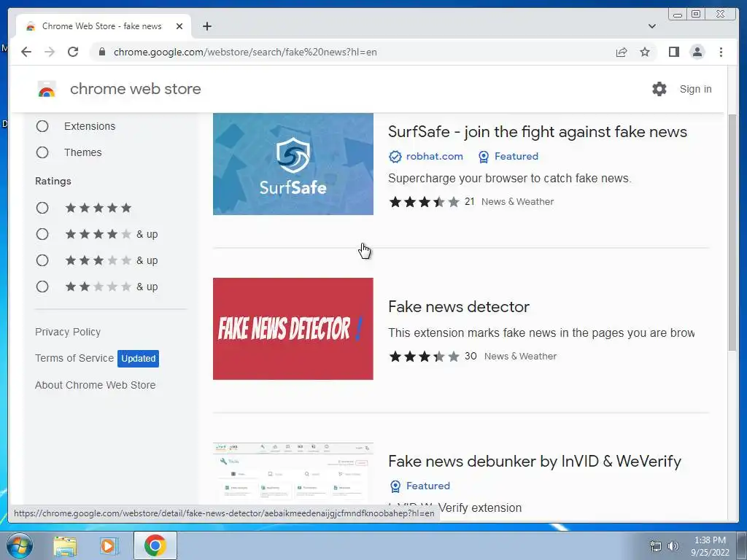Click the verified badge next to robhat.com
747x560 pixels.
[395, 157]
